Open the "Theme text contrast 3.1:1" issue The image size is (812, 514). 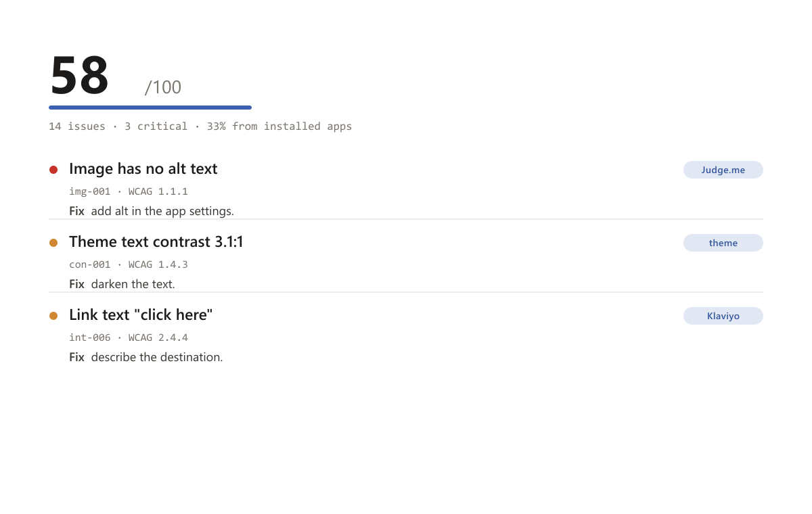(x=156, y=242)
